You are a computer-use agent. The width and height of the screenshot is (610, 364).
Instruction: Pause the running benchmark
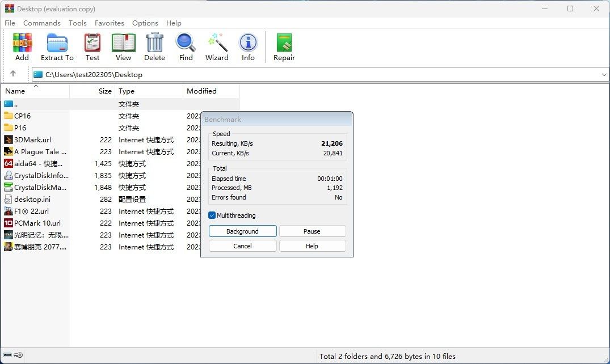(x=312, y=231)
